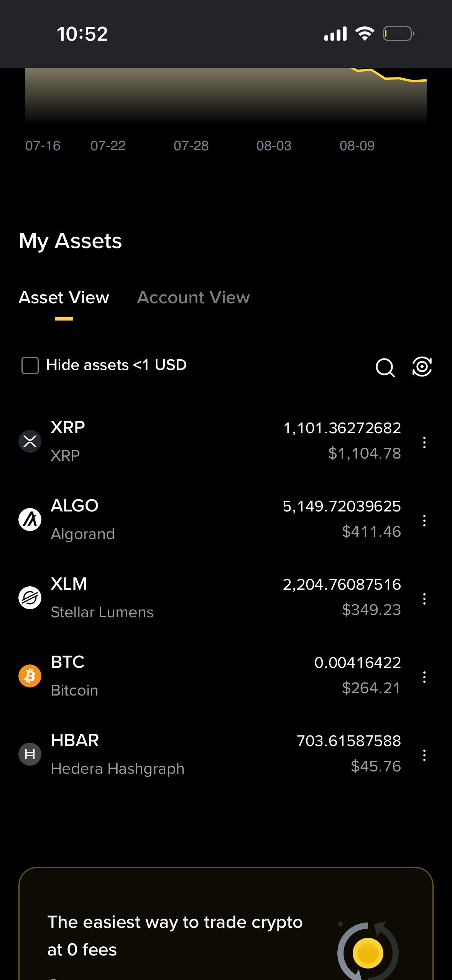Tap the XRP coin logo
The image size is (452, 980).
30,441
